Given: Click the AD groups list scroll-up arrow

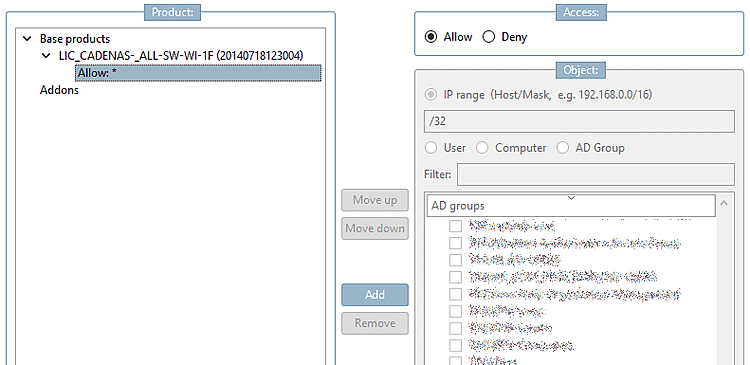Looking at the screenshot, I should pyautogui.click(x=724, y=204).
